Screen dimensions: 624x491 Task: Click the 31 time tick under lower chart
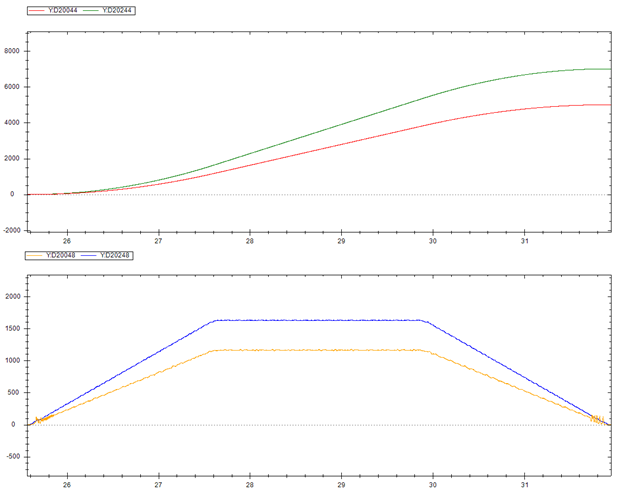tap(524, 486)
